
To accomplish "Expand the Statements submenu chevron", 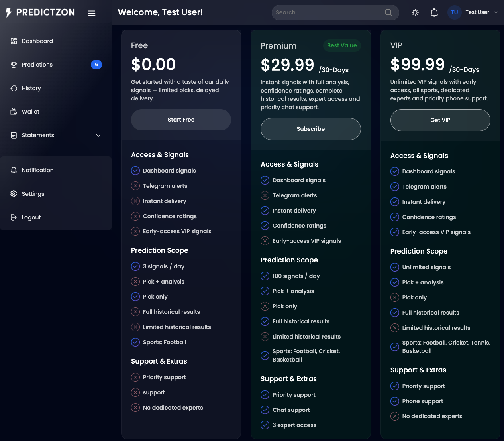I will point(98,136).
